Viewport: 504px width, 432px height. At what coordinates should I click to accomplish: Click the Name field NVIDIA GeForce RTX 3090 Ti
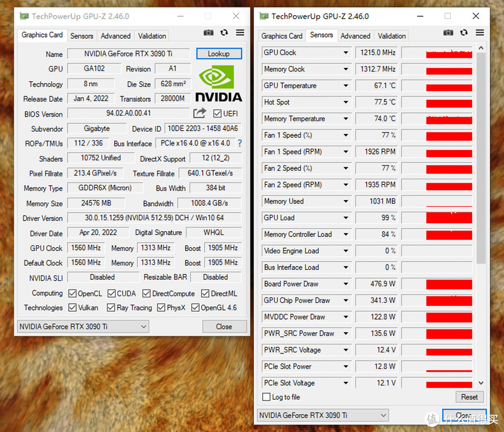pos(128,54)
